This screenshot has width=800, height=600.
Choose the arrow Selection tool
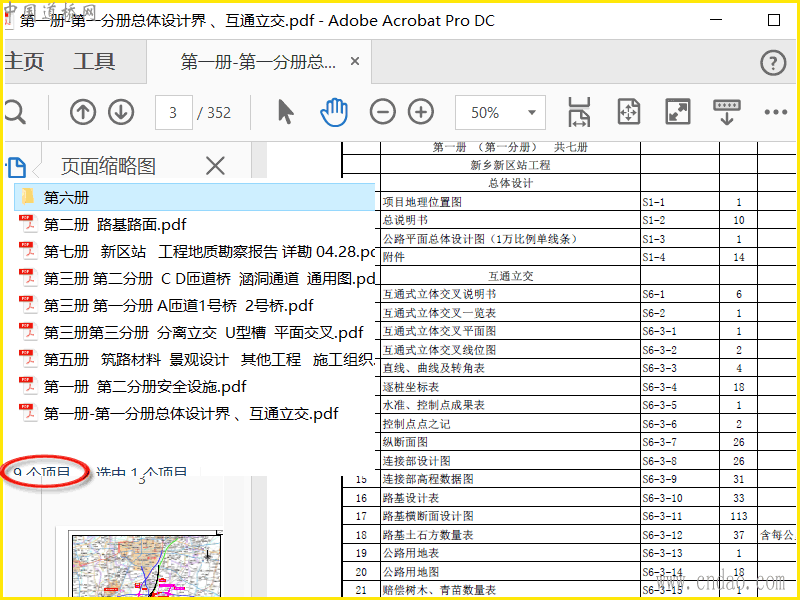[286, 112]
